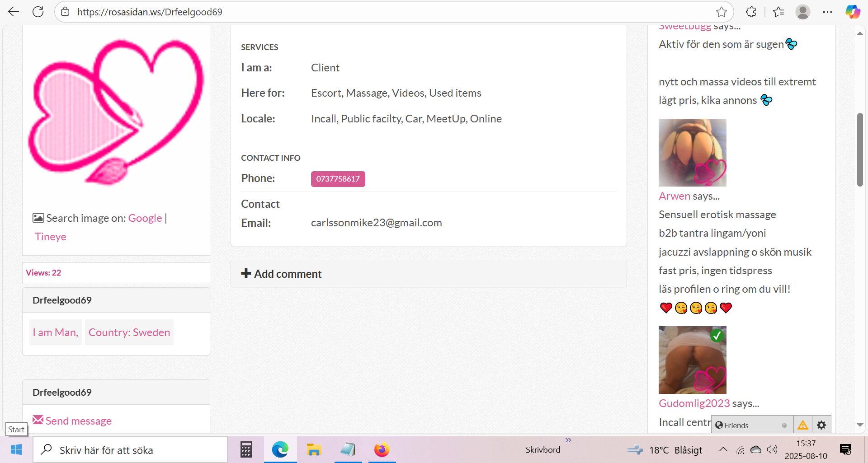The height and width of the screenshot is (463, 868).
Task: Expand the Add comment section
Action: [282, 274]
